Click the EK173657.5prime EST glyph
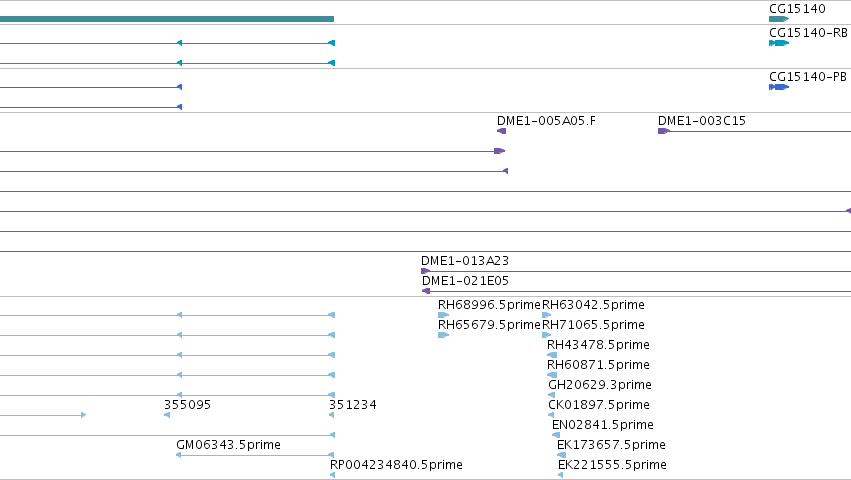Viewport: 851px width, 480px height. [x=562, y=455]
